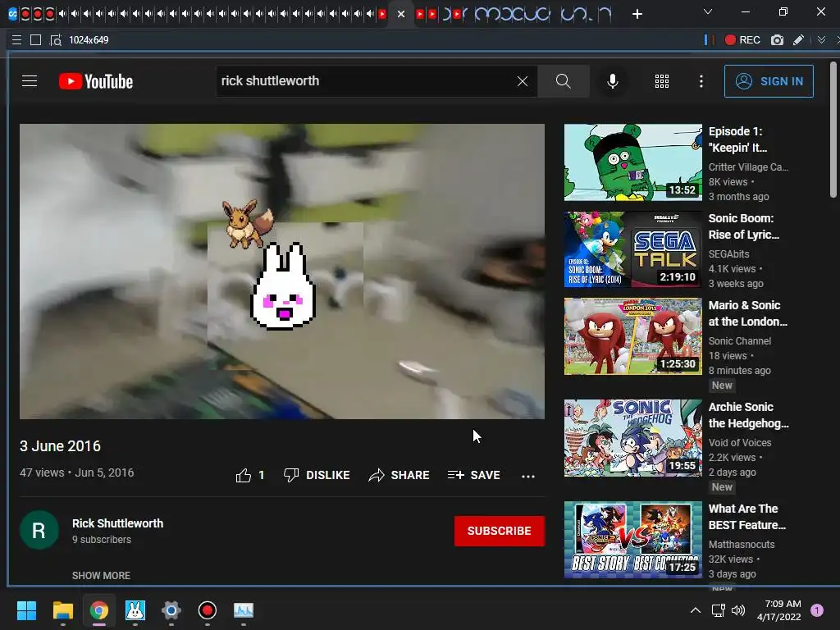Like the video with thumbs-up
The height and width of the screenshot is (630, 840).
[x=250, y=475]
